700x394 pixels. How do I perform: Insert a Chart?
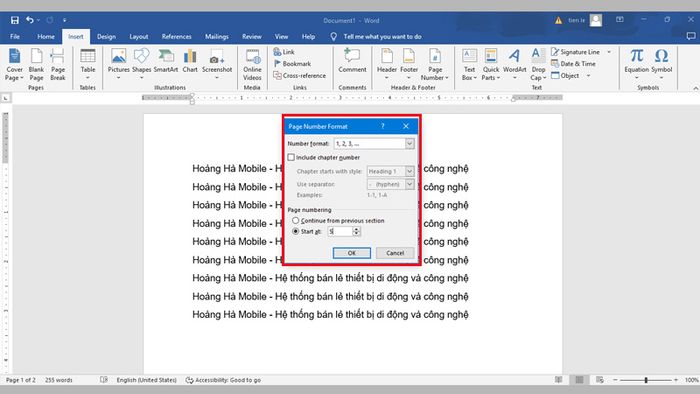190,61
